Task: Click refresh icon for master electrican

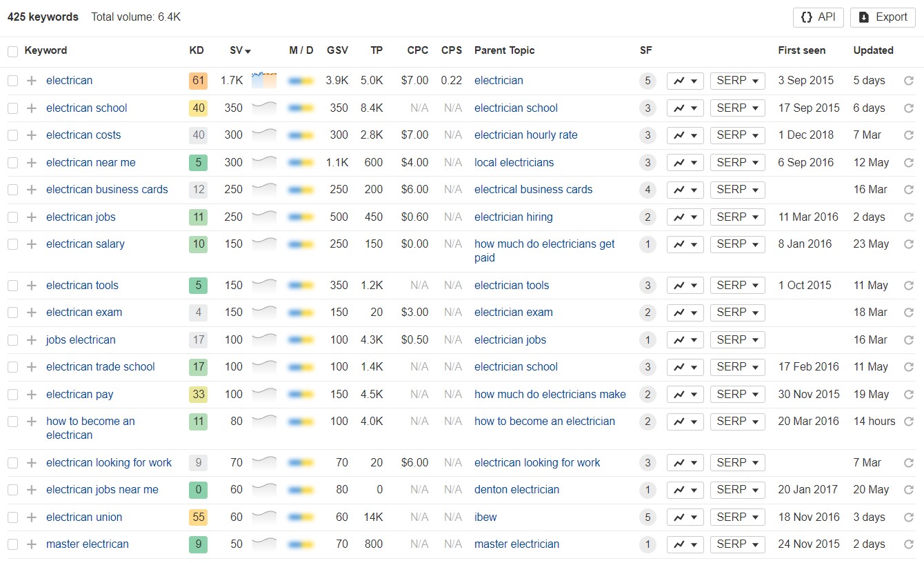Action: tap(908, 544)
